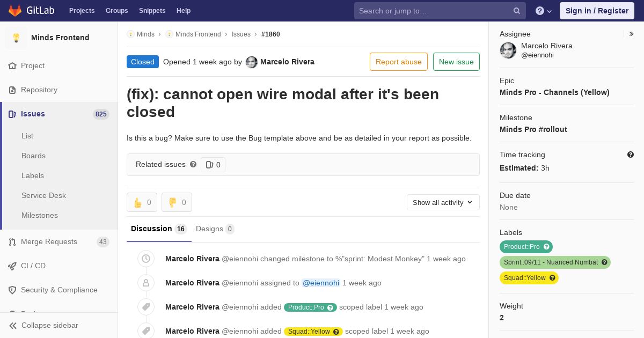Switch to the Designs tab

[x=215, y=229]
